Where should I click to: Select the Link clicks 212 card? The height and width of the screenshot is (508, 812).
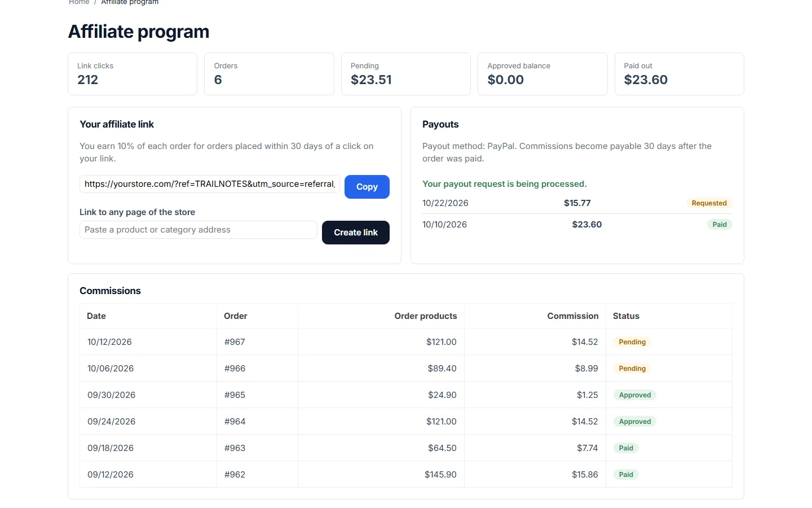pos(133,74)
